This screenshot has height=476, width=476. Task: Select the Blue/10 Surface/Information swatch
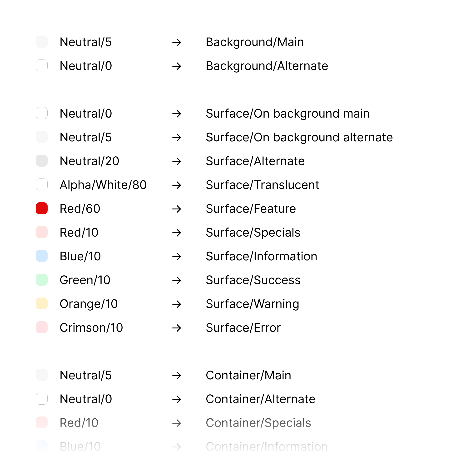pyautogui.click(x=42, y=256)
